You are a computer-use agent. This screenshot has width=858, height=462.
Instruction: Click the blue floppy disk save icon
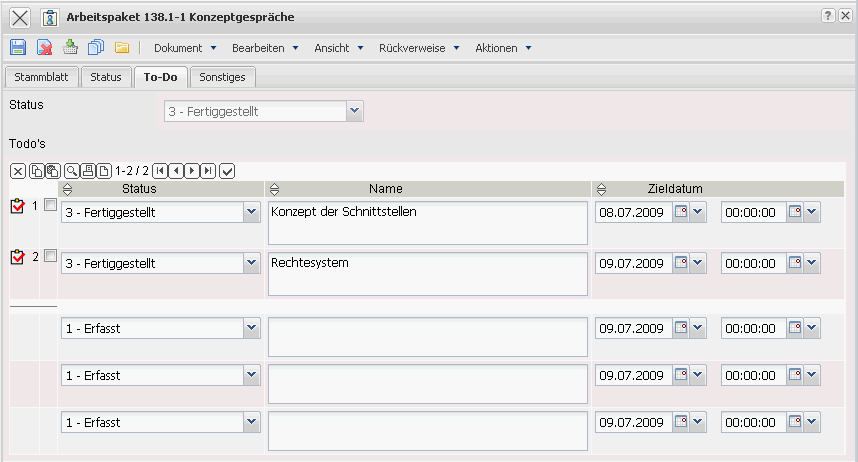[x=18, y=48]
